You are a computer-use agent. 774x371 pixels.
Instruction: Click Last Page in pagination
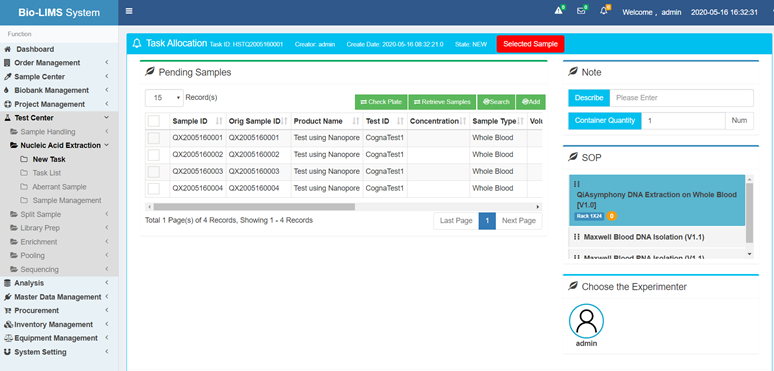[x=456, y=221]
